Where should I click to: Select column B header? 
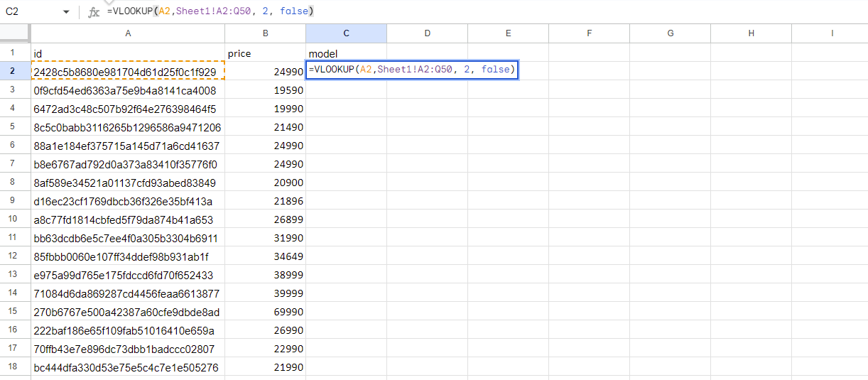pos(265,33)
